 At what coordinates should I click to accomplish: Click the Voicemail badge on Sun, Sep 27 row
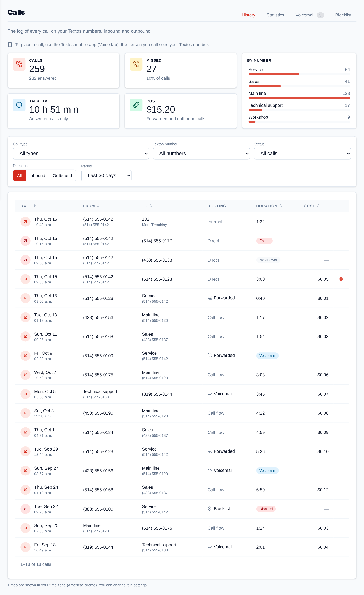[x=267, y=471]
